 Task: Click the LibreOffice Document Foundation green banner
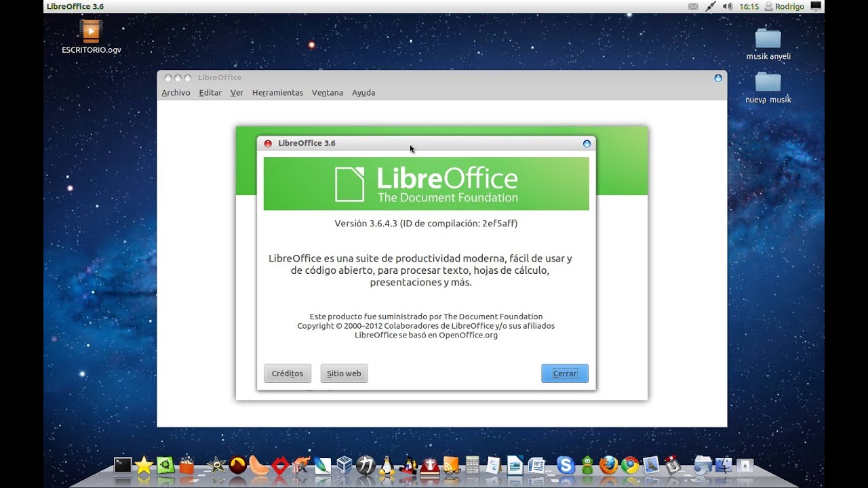tap(427, 184)
